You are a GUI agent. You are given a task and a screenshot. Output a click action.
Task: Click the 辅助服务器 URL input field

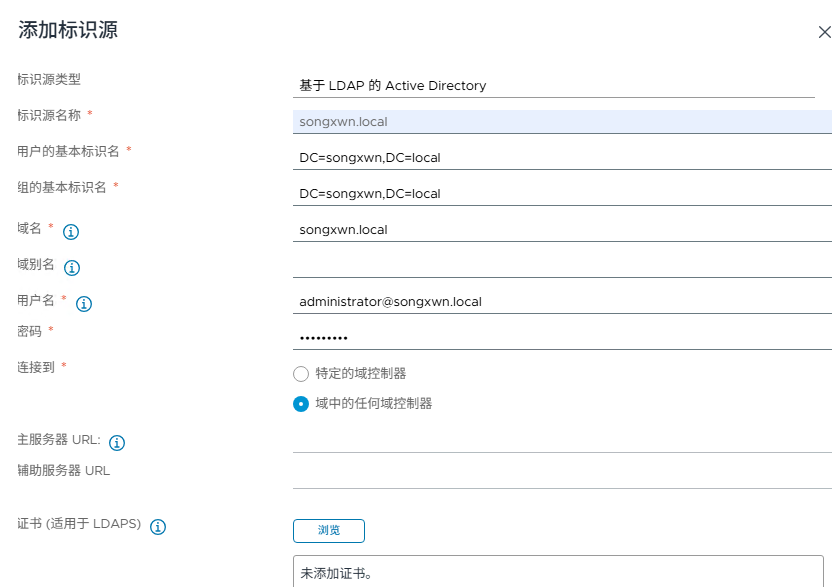pyautogui.click(x=550, y=477)
